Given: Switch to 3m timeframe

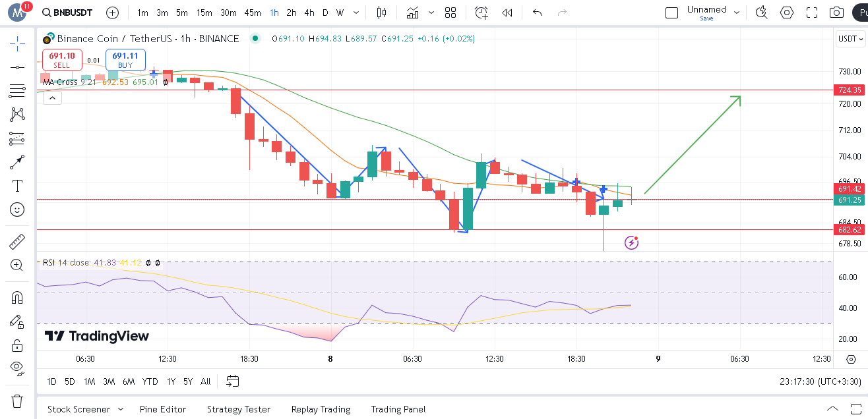Looking at the screenshot, I should click(162, 13).
